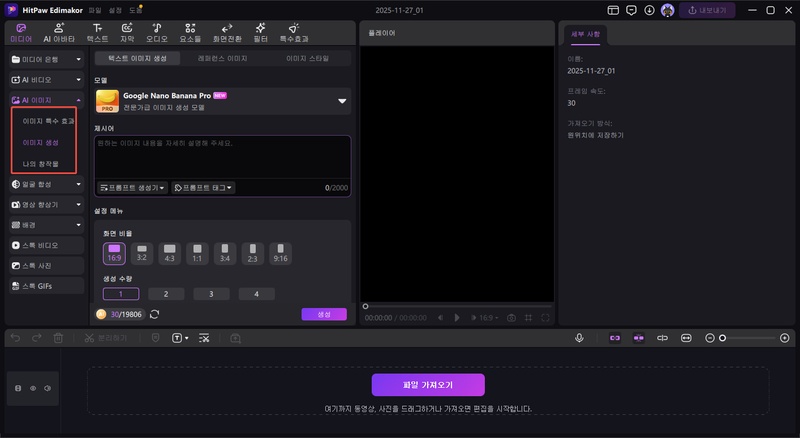Refresh the AI credits counter

155,314
